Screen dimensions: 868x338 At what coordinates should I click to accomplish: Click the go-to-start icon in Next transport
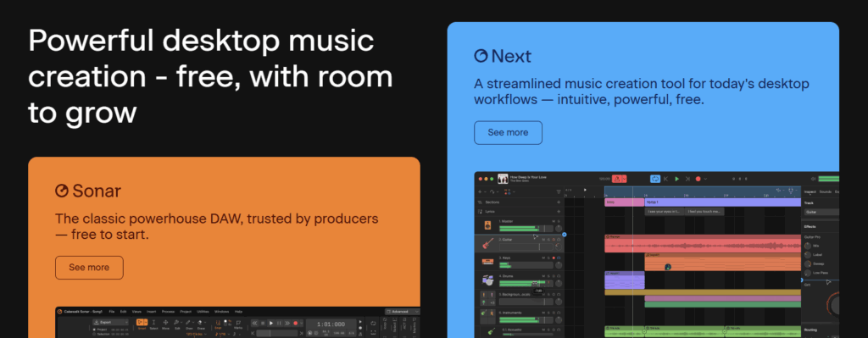pyautogui.click(x=666, y=179)
